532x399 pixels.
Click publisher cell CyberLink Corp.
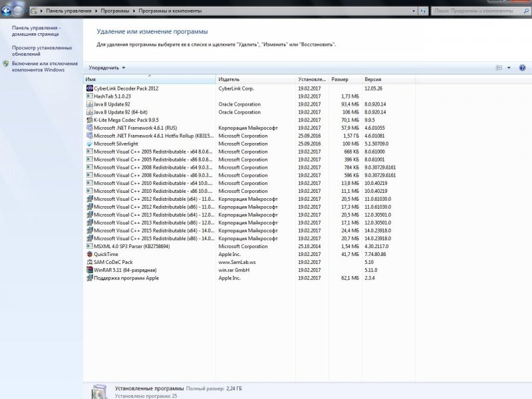[x=236, y=88]
